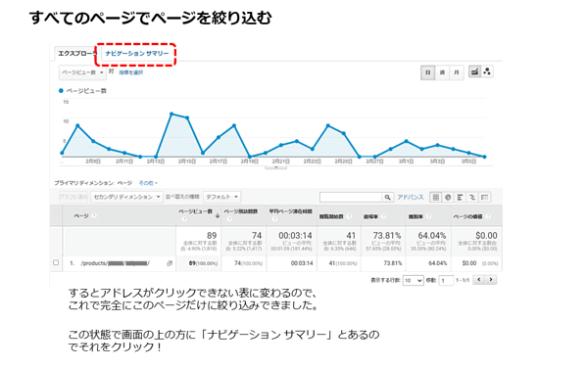Sort by the 閲覧開始数 column
Viewport: 588px width, 368px height.
pos(331,216)
